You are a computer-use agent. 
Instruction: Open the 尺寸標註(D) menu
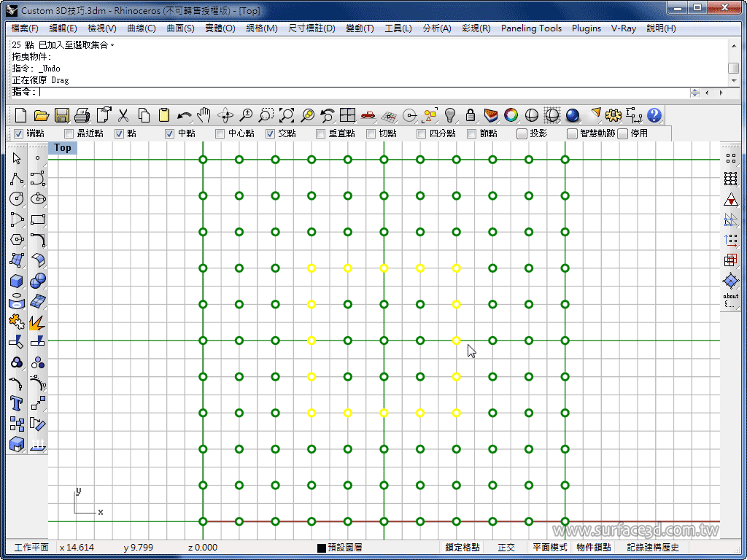(x=311, y=28)
